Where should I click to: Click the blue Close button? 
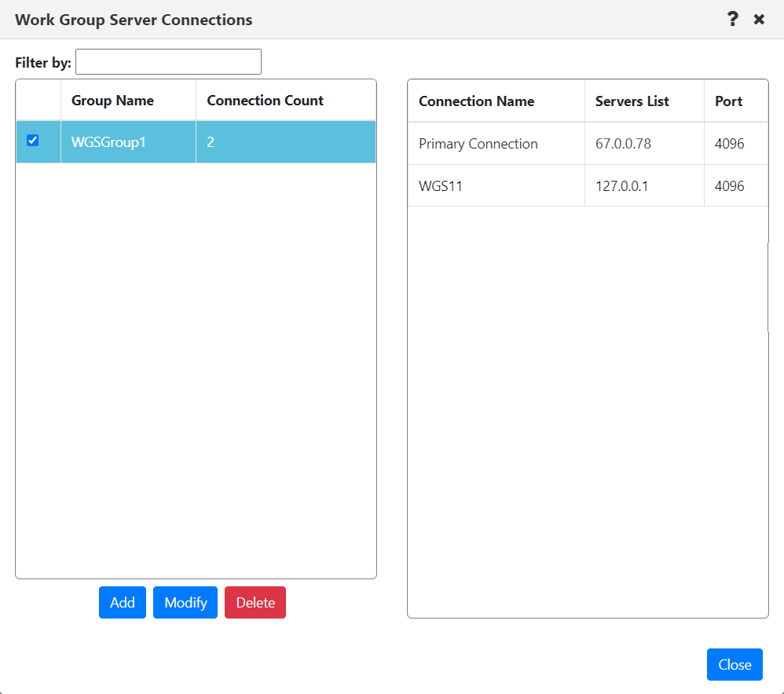point(735,664)
